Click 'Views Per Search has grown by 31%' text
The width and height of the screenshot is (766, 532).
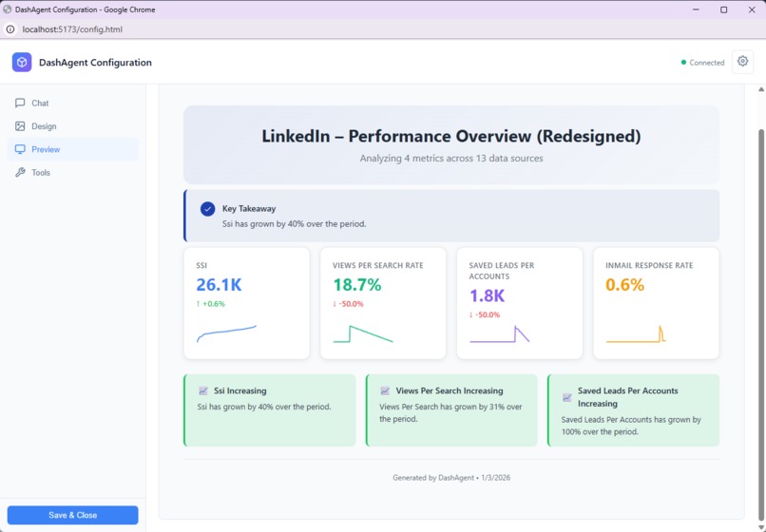450,413
